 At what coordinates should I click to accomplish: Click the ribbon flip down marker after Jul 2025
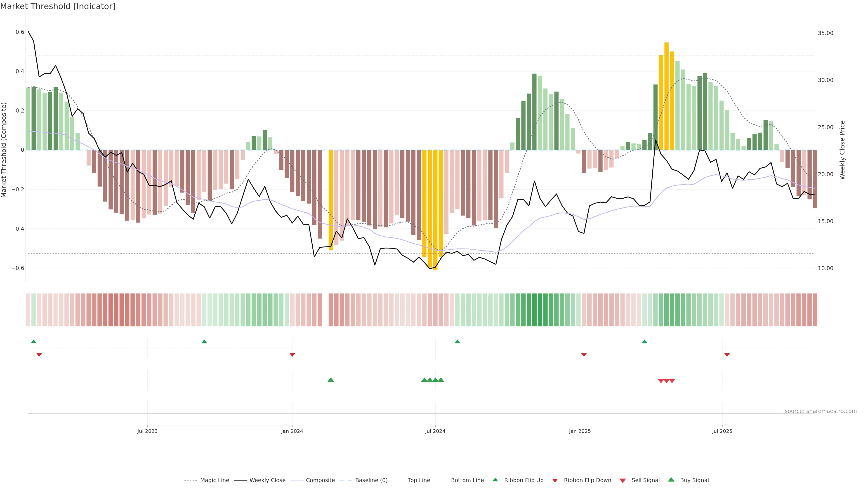pos(727,355)
